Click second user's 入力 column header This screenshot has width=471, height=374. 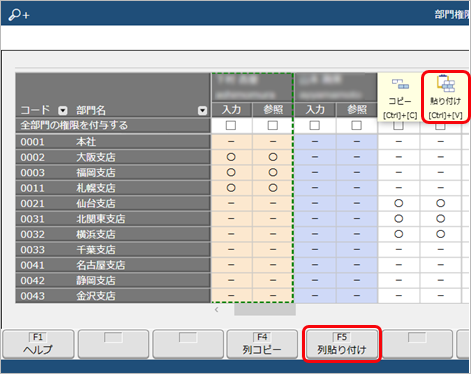coord(315,110)
